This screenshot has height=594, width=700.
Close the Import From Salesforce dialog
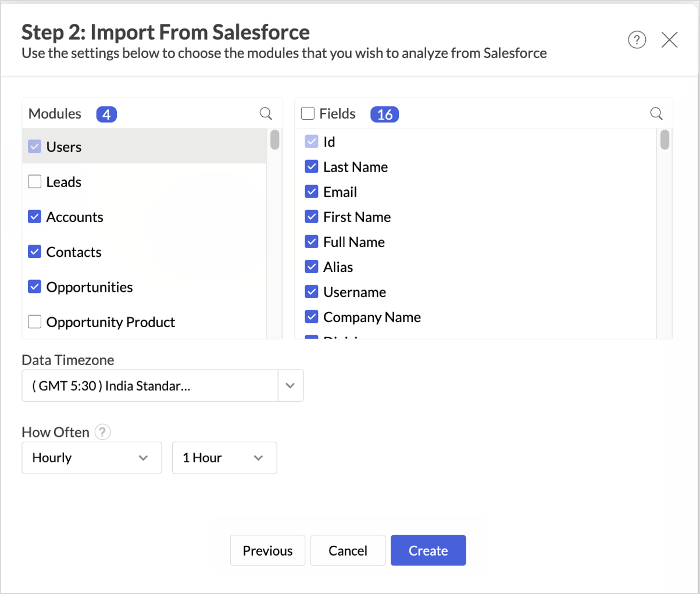coord(670,40)
